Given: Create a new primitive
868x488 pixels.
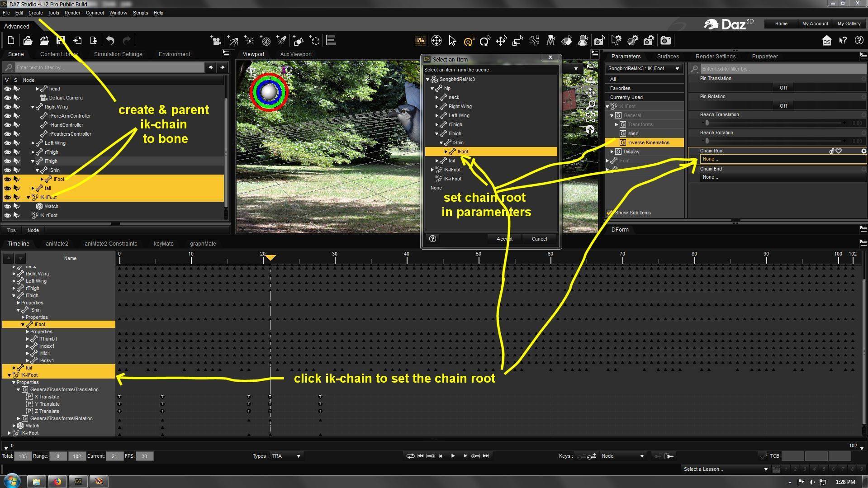Looking at the screenshot, I should click(299, 41).
